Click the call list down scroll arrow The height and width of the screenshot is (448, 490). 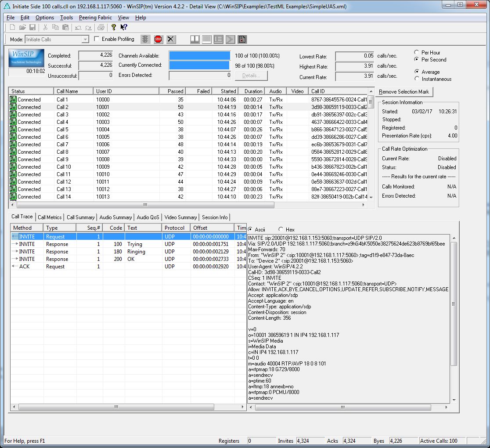click(x=371, y=197)
